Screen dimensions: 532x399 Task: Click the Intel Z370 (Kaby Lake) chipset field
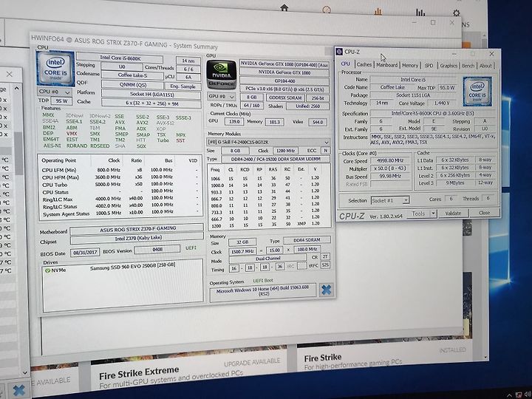(137, 239)
